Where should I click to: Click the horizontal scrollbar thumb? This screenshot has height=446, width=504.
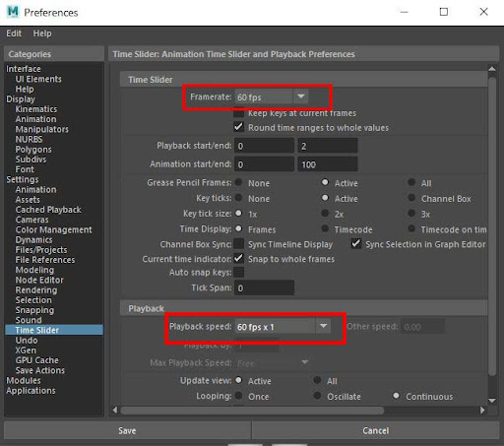[x=252, y=411]
